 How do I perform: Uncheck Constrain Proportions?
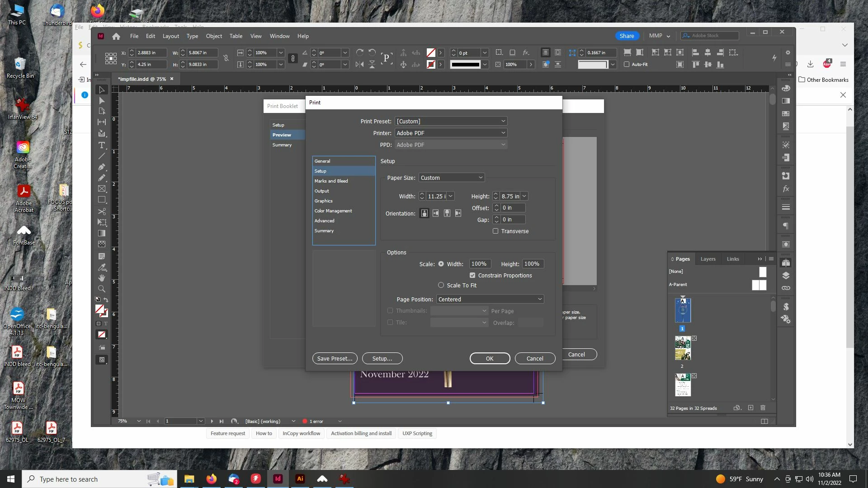coord(472,276)
